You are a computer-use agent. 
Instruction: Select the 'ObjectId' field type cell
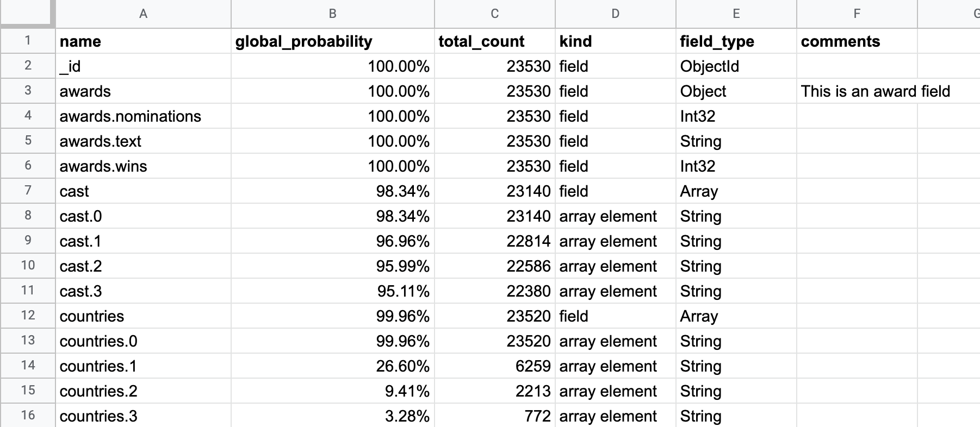pyautogui.click(x=736, y=66)
